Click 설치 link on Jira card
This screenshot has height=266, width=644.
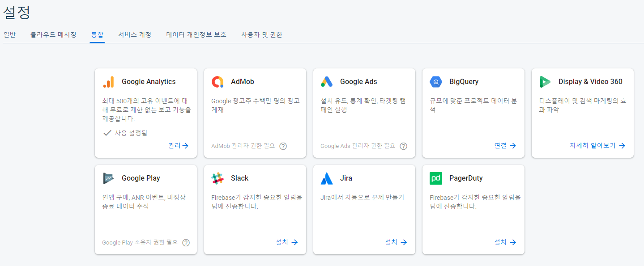[396, 242]
